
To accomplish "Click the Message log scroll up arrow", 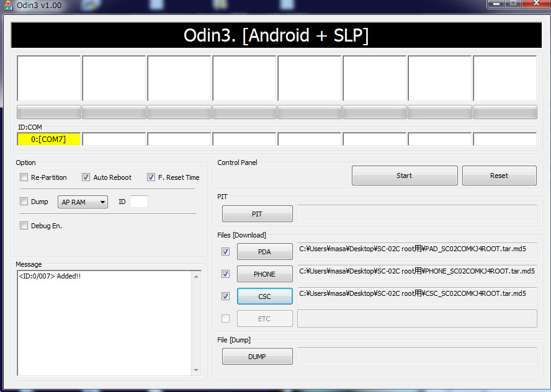I will tap(196, 277).
